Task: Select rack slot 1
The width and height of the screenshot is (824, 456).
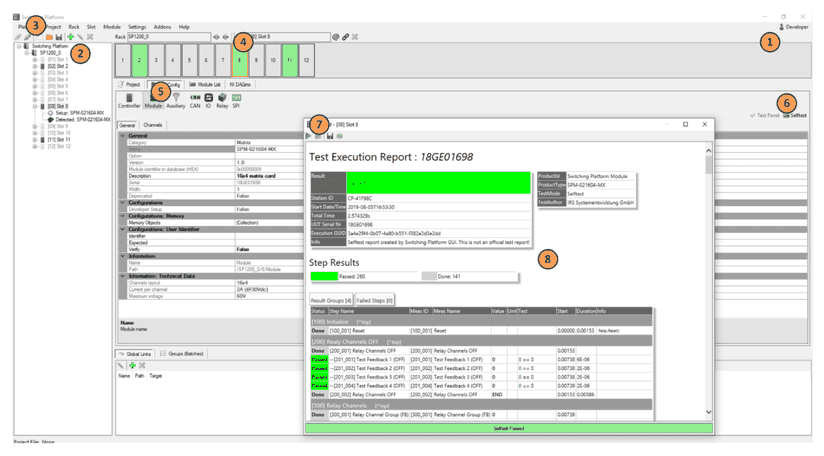Action: pyautogui.click(x=122, y=60)
